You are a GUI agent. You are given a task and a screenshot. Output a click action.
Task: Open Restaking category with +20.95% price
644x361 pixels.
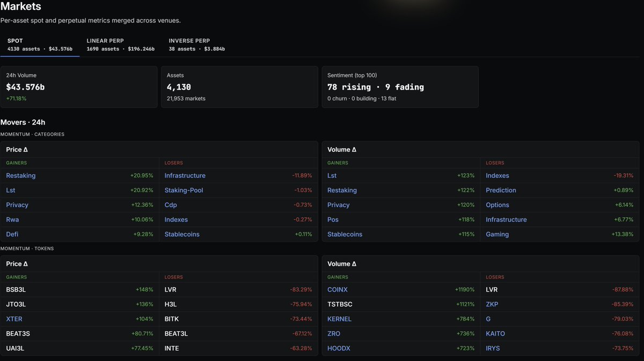coord(21,175)
